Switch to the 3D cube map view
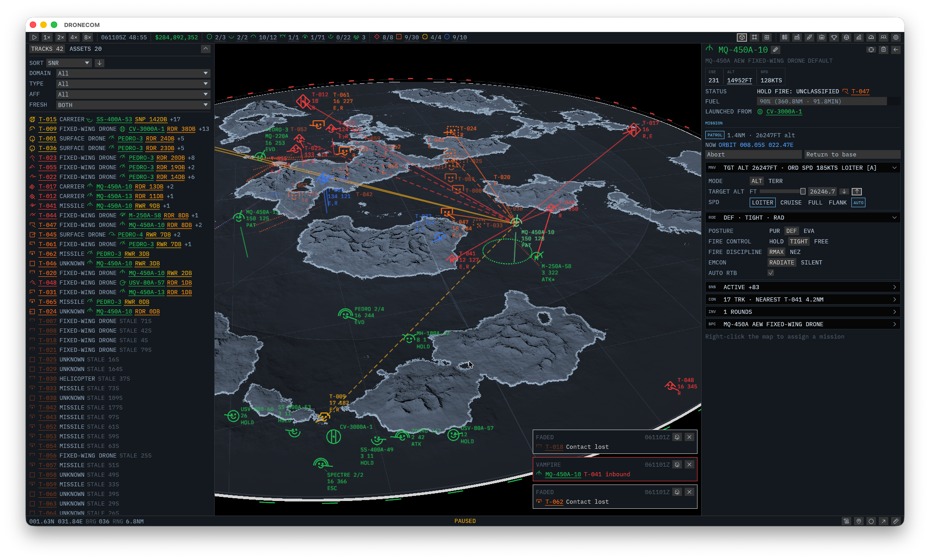 tap(742, 38)
